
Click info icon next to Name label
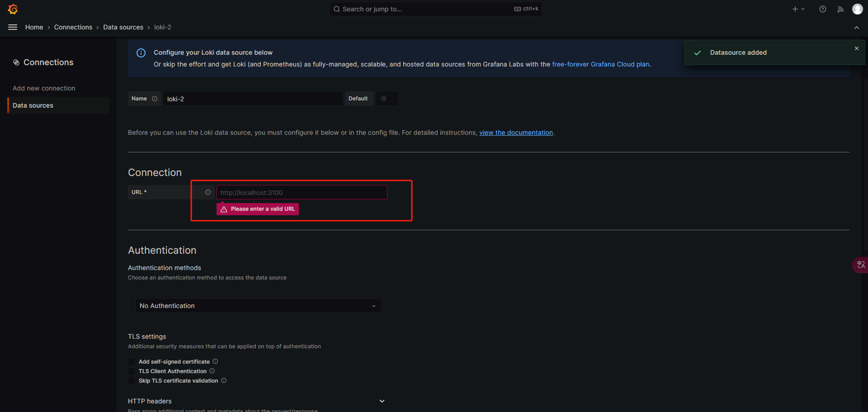[155, 99]
